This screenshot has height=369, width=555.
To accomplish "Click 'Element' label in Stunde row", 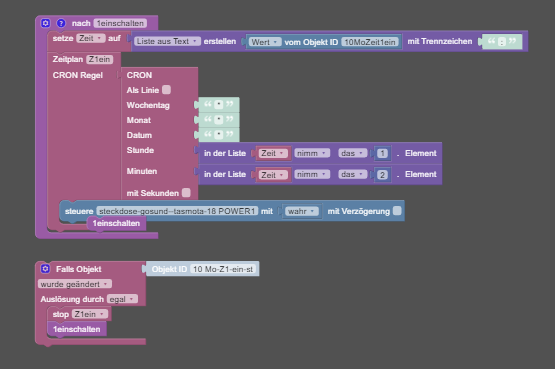I will tap(420, 153).
